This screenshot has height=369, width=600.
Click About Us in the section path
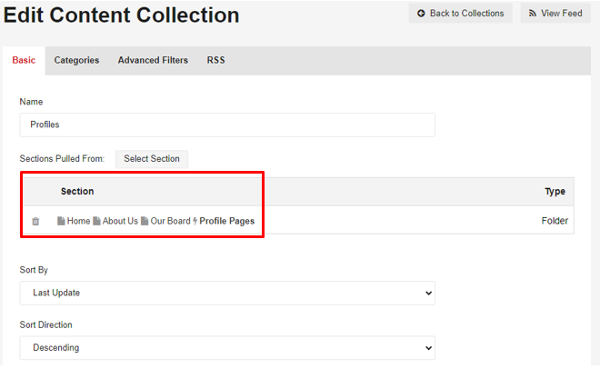[x=120, y=221]
